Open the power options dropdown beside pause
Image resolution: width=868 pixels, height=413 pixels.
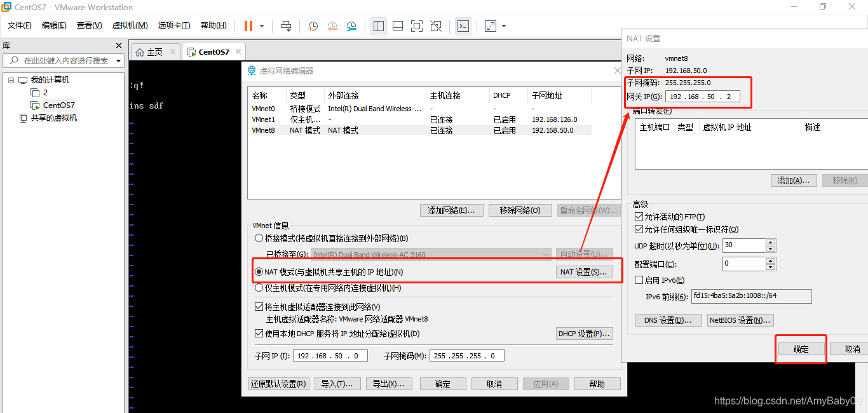[x=262, y=26]
